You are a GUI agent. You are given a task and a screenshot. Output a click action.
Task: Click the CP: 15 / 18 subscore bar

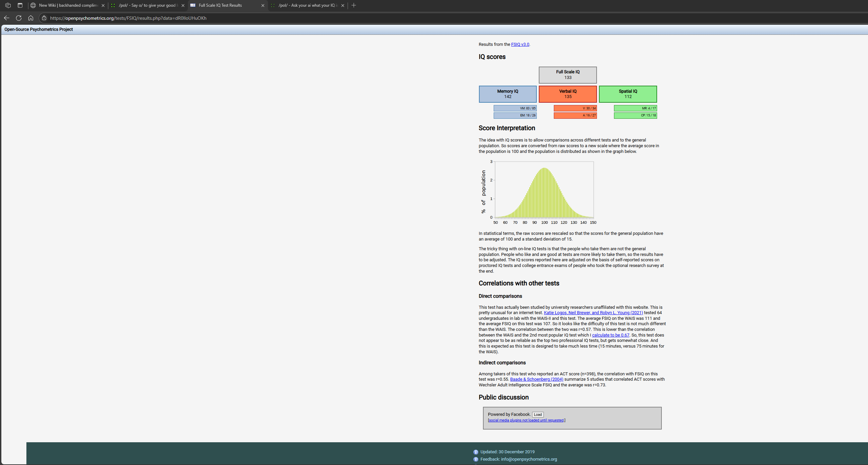pos(635,115)
